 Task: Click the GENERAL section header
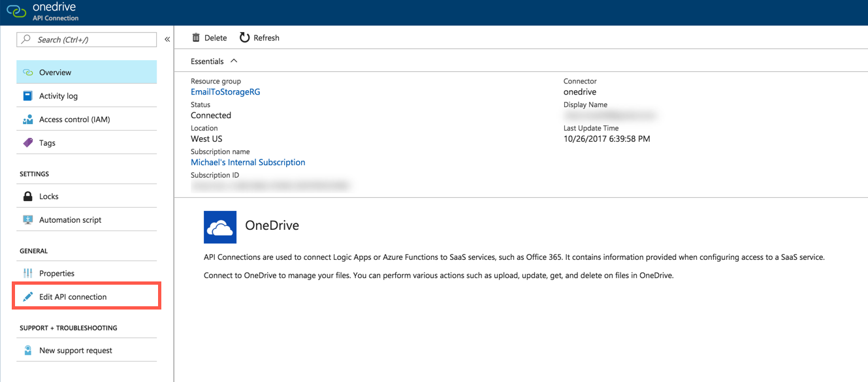(x=34, y=251)
